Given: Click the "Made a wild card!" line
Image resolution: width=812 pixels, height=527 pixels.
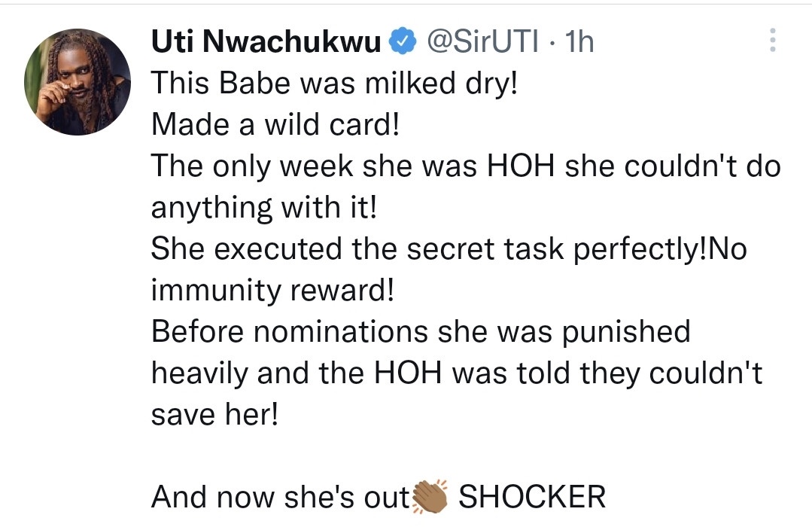Looking at the screenshot, I should point(275,125).
